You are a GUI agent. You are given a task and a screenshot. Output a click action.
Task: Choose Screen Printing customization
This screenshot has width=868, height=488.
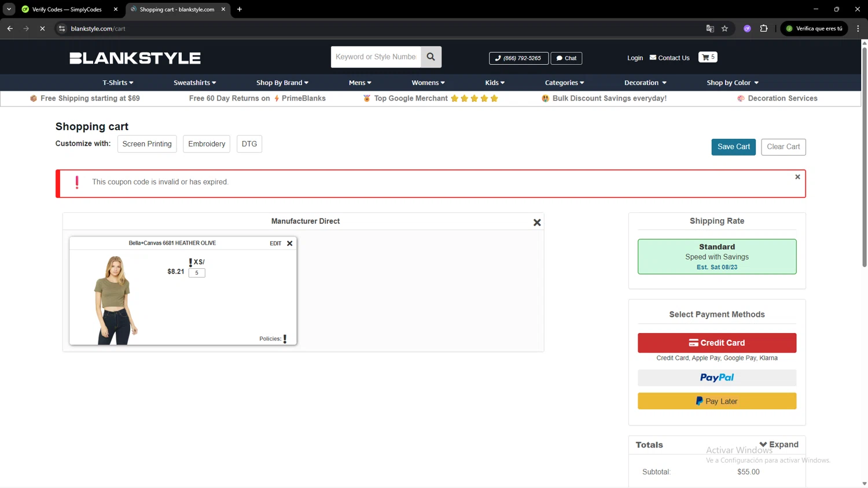click(x=147, y=144)
